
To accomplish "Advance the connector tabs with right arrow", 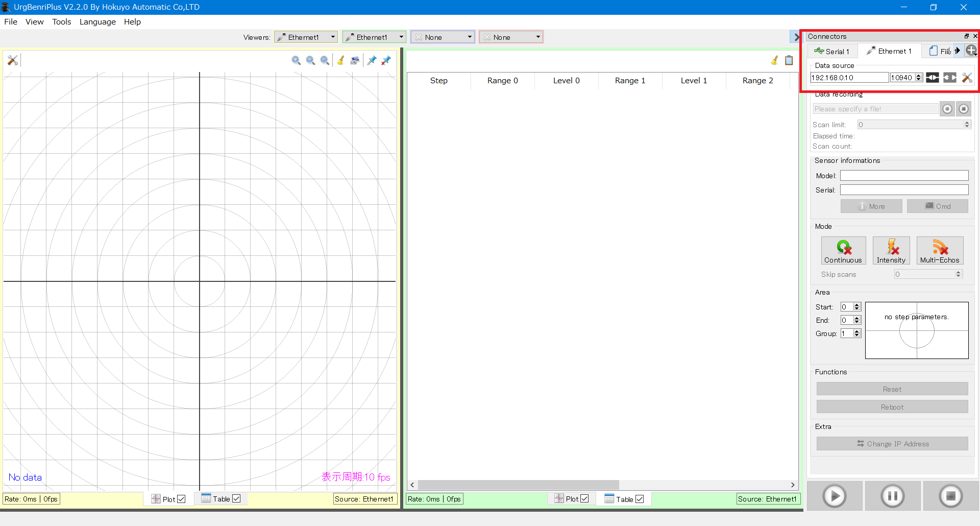I will [x=958, y=51].
